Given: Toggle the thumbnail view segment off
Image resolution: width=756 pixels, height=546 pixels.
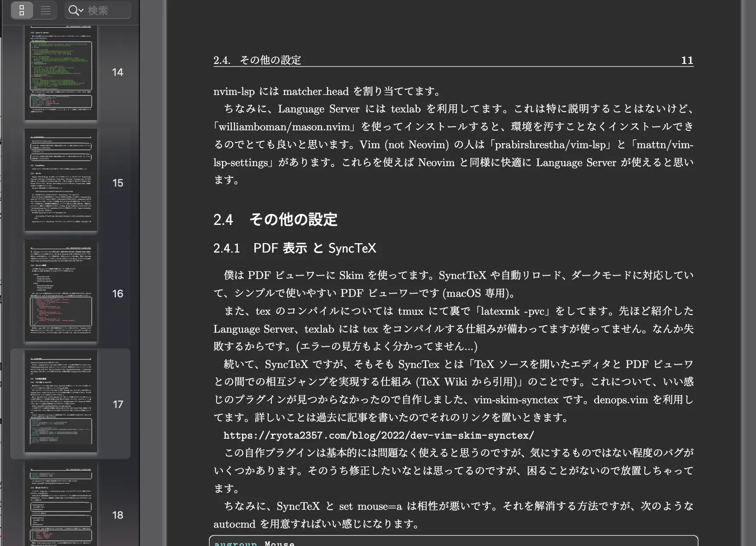Looking at the screenshot, I should [22, 10].
